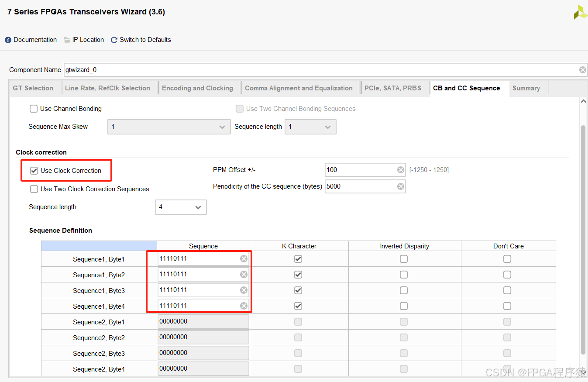Click the scrollbar up arrow
This screenshot has width=588, height=382.
point(584,101)
